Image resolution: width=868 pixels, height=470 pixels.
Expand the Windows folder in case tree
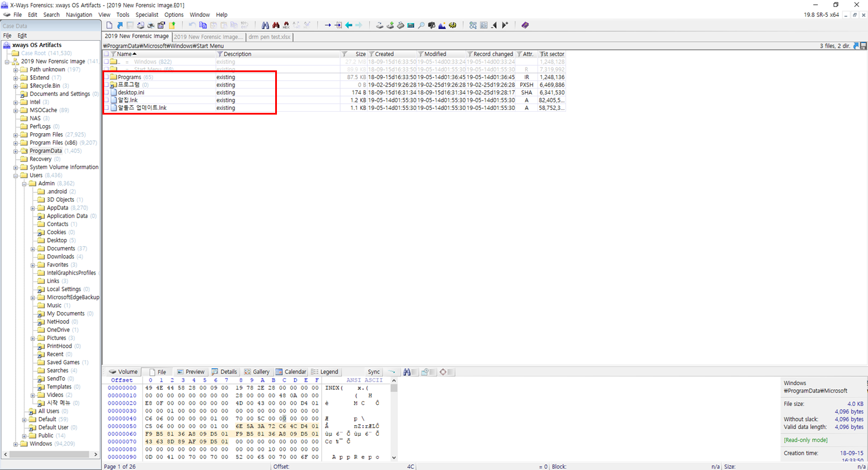(x=16, y=444)
